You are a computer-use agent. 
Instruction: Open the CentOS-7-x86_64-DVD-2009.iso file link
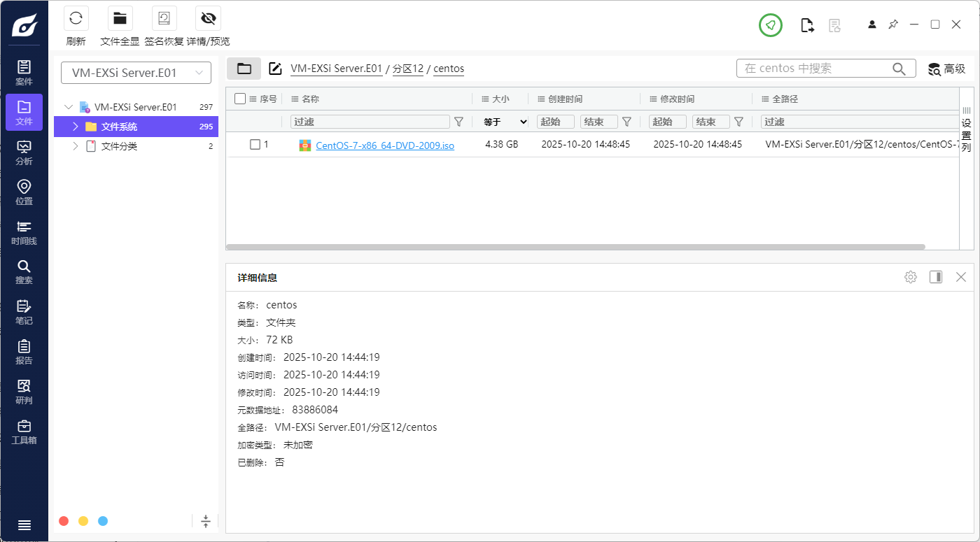(x=384, y=145)
